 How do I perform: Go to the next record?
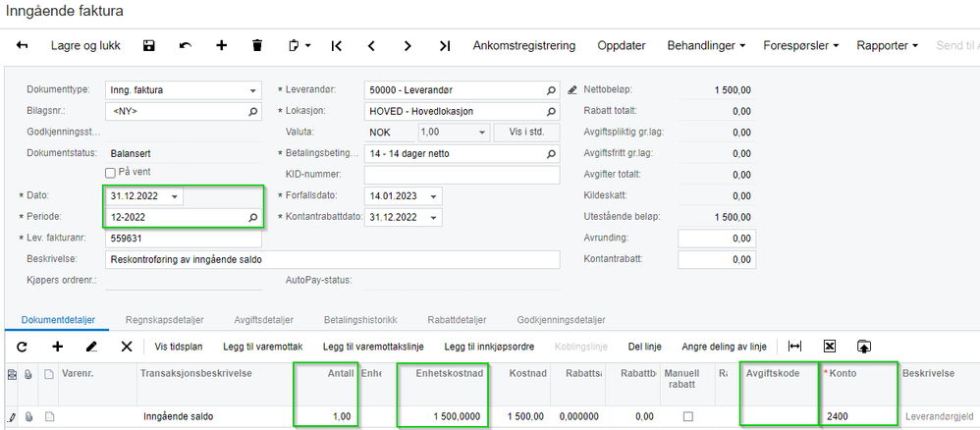(408, 45)
